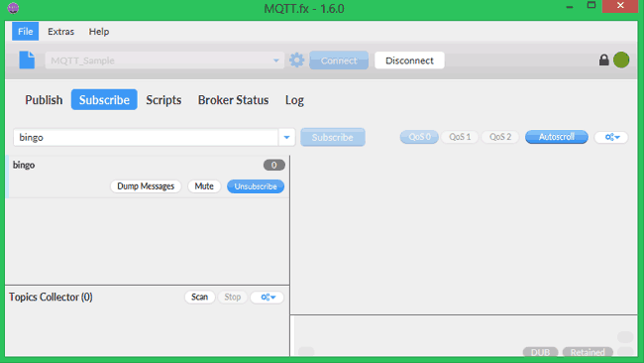Select QoS 2 quality level
The height and width of the screenshot is (363, 644).
[x=499, y=137]
